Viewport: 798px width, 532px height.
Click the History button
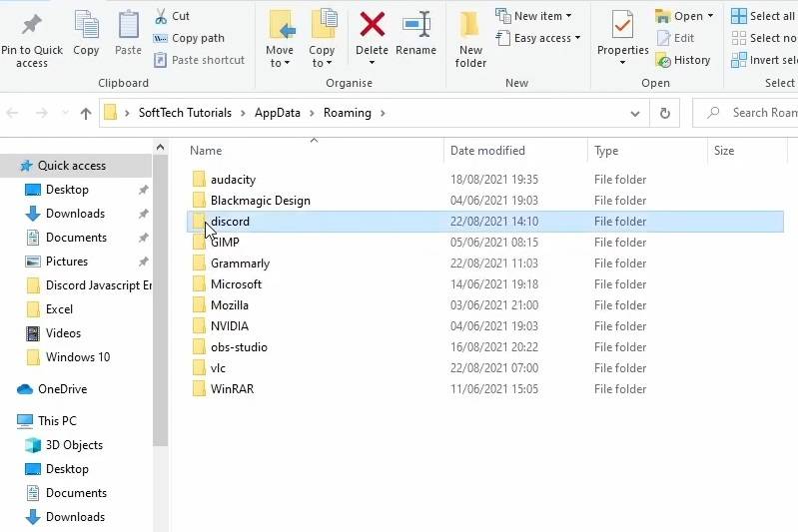(683, 60)
